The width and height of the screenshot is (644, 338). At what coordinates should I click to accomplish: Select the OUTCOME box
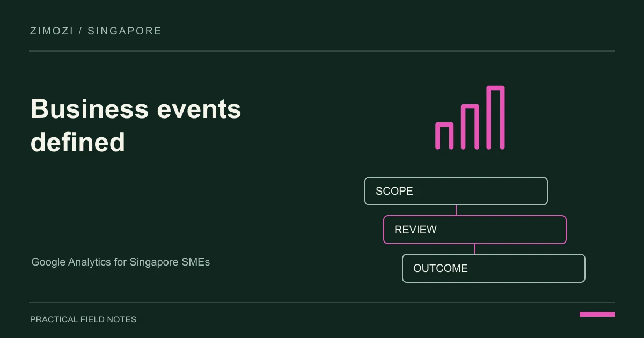494,268
